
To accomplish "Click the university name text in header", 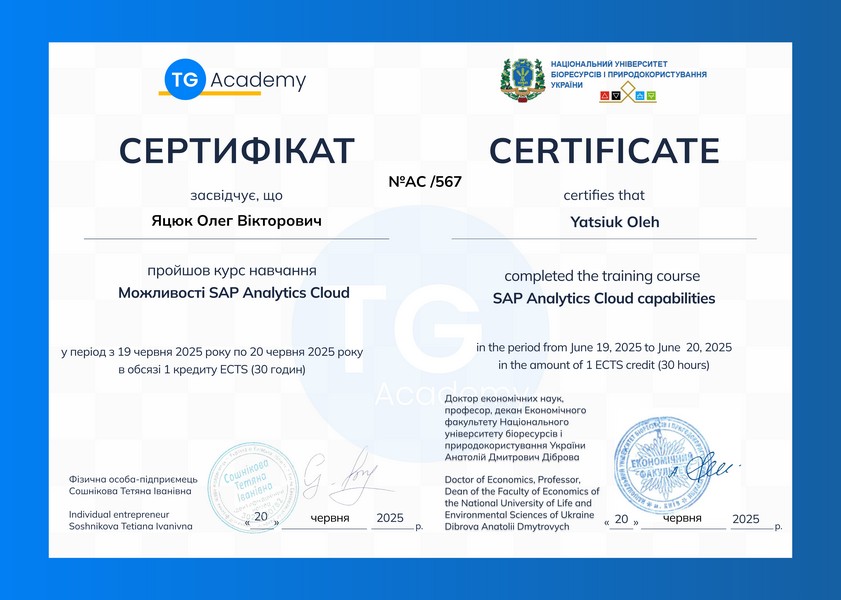I will click(628, 75).
